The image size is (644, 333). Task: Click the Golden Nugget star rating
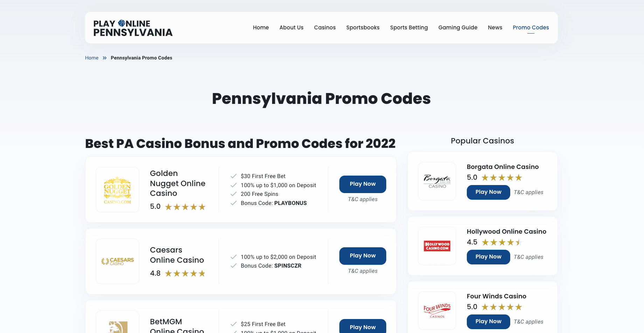[x=185, y=207]
